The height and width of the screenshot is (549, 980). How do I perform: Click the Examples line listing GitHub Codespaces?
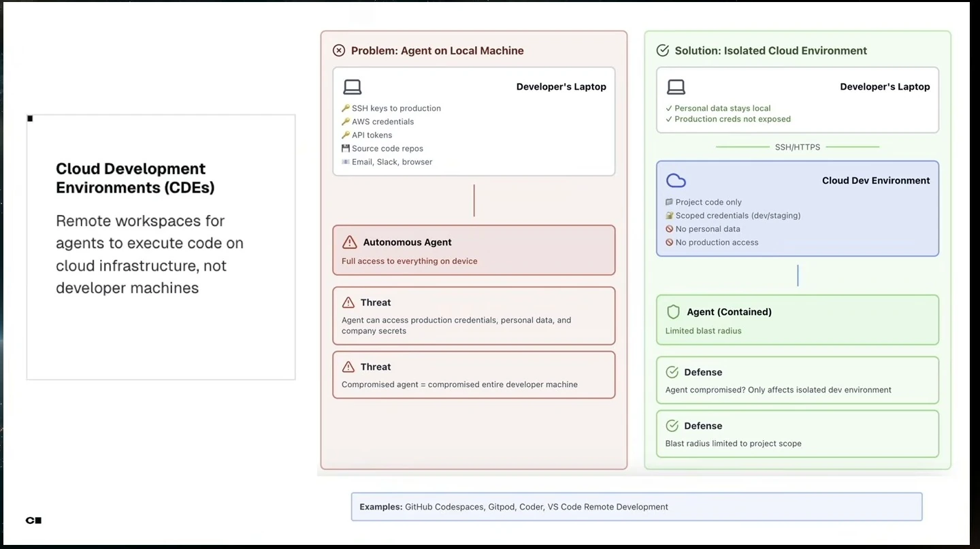pos(514,507)
